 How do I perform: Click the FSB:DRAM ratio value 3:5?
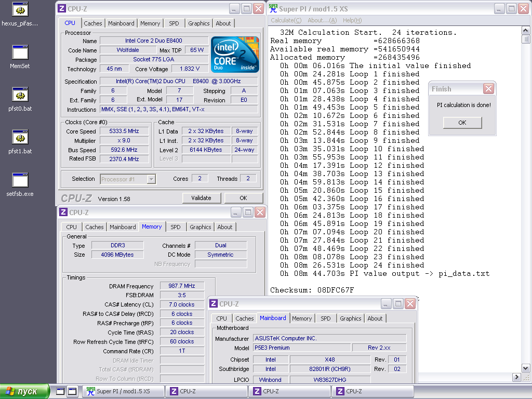[182, 295]
